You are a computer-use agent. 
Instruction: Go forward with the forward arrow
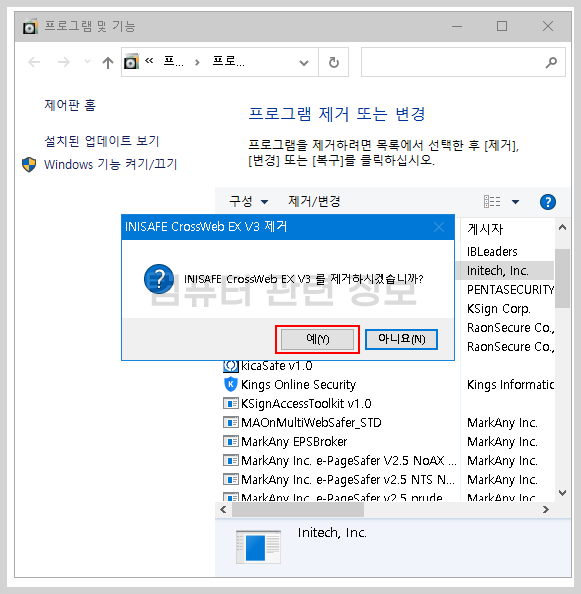point(64,62)
